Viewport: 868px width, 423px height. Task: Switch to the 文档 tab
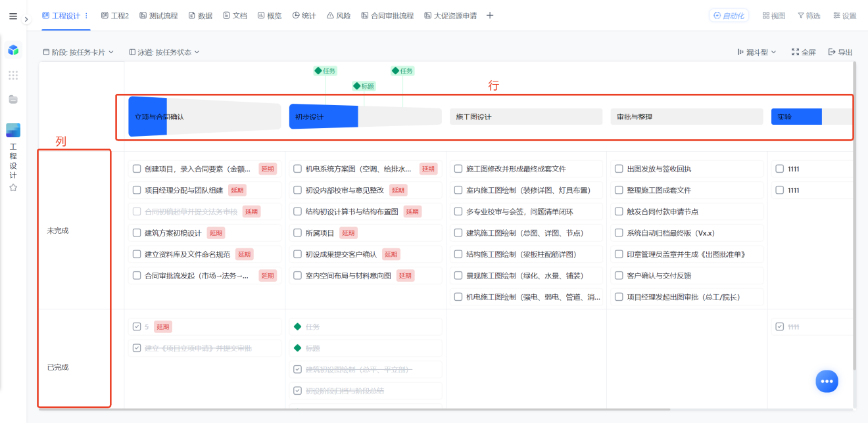(235, 15)
